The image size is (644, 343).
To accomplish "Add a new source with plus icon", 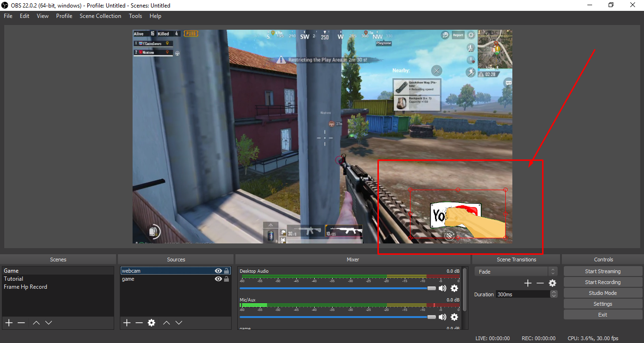I will 127,323.
